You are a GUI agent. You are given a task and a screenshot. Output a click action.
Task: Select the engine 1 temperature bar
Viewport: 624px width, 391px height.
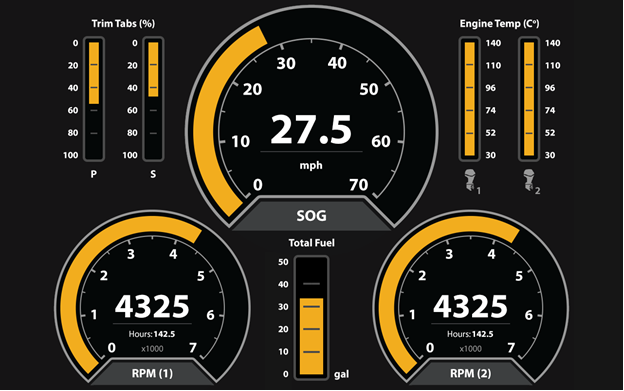coord(470,99)
